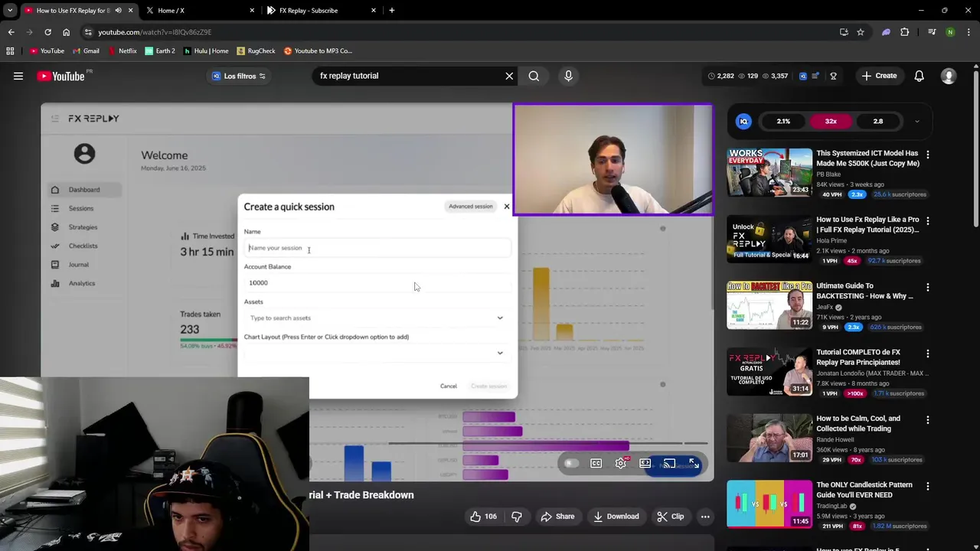Click the Advanced session button
The height and width of the screenshot is (551, 980).
pyautogui.click(x=470, y=207)
